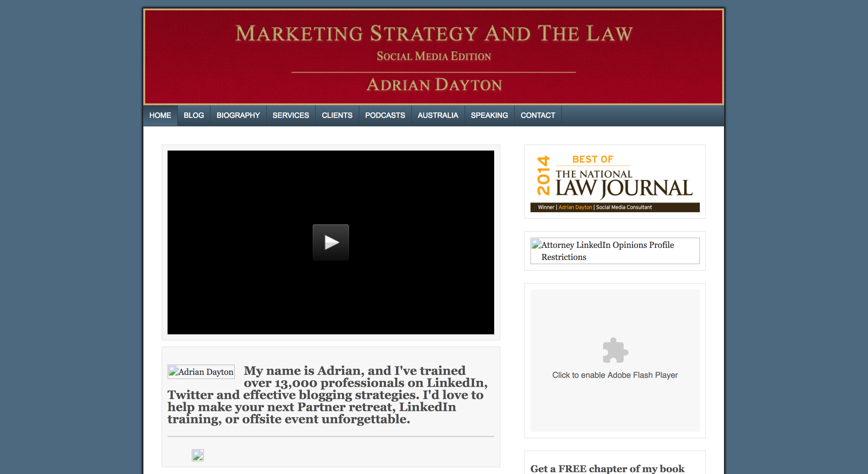
Task: Open the HOME menu item
Action: tap(160, 115)
